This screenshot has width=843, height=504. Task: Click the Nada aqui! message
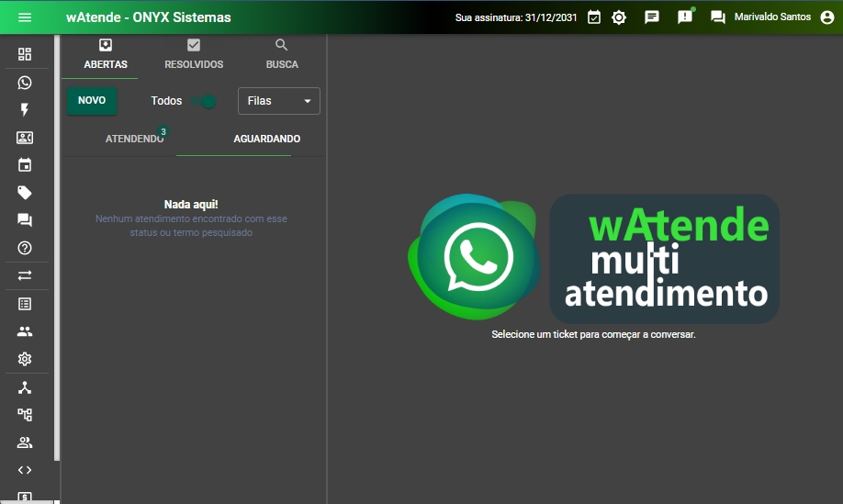tap(191, 204)
